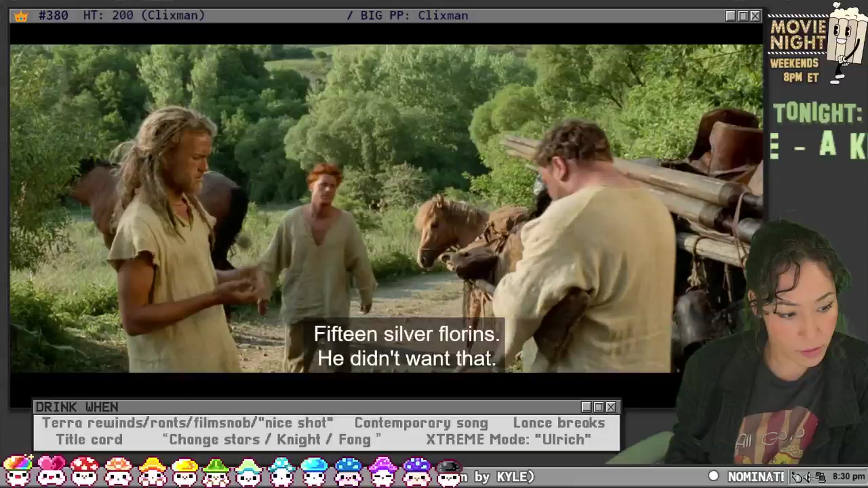Click the DRINK WHEN window title
Image resolution: width=868 pixels, height=488 pixels.
coord(77,407)
